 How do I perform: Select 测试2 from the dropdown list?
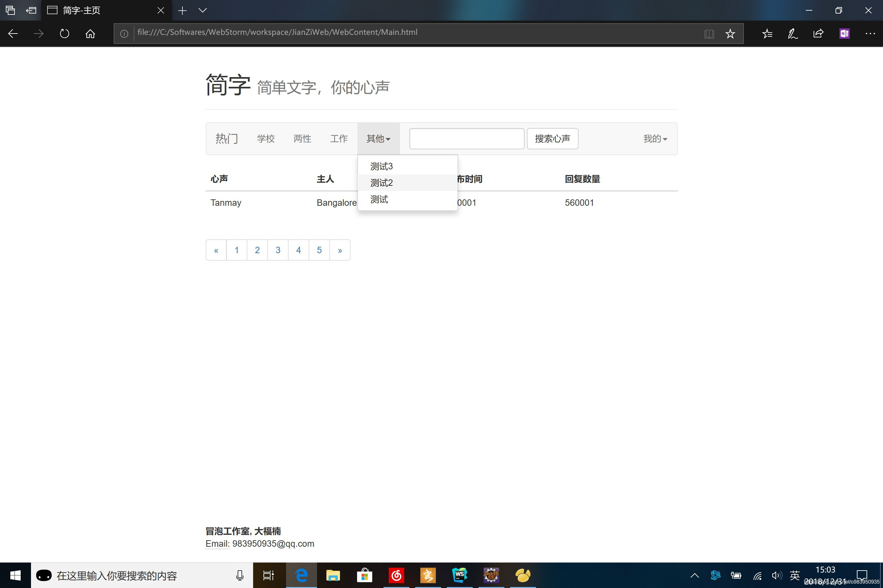tap(381, 183)
